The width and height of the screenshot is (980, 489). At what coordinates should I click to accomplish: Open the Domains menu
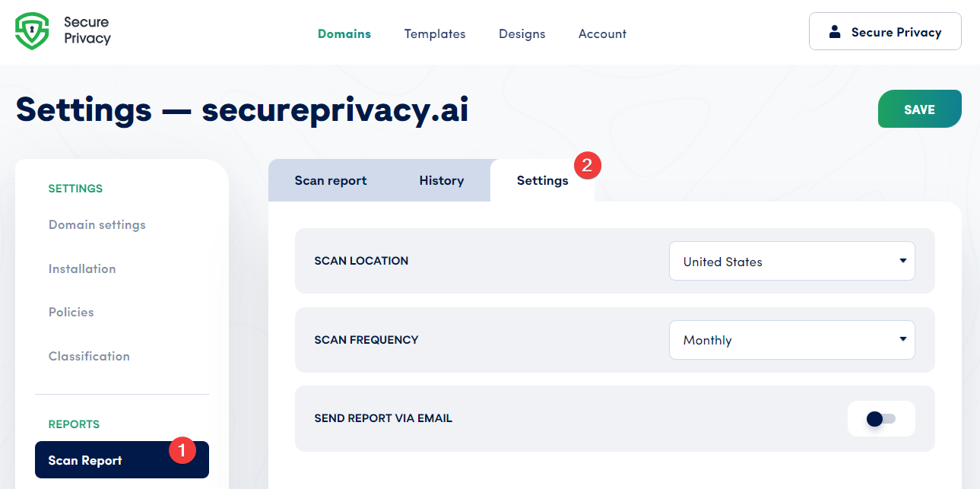tap(344, 33)
